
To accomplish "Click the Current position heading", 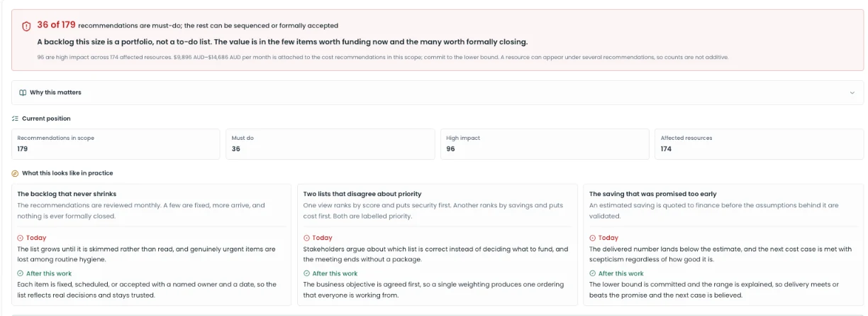I will tap(46, 119).
